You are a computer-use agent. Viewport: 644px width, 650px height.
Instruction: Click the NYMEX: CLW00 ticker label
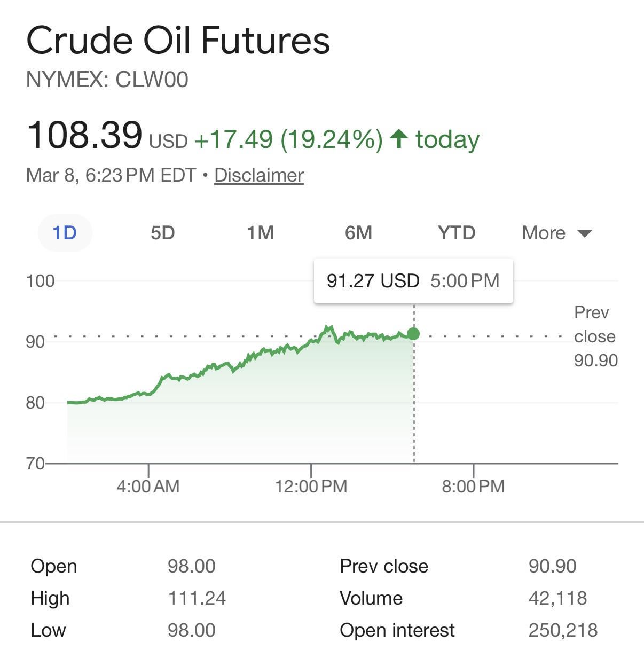click(x=107, y=80)
